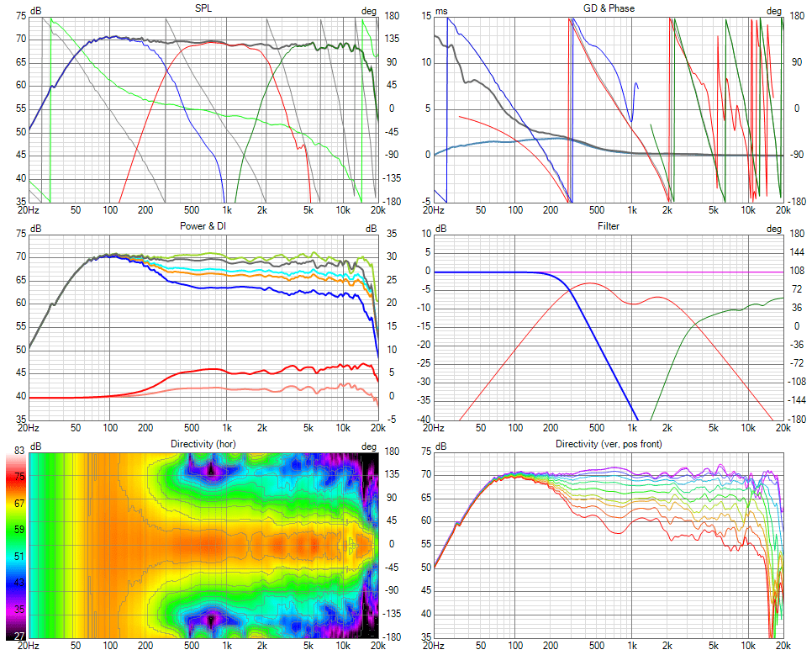Image resolution: width=812 pixels, height=655 pixels.
Task: Click the "36" degree tick on the Filter chart
Action: (x=798, y=307)
